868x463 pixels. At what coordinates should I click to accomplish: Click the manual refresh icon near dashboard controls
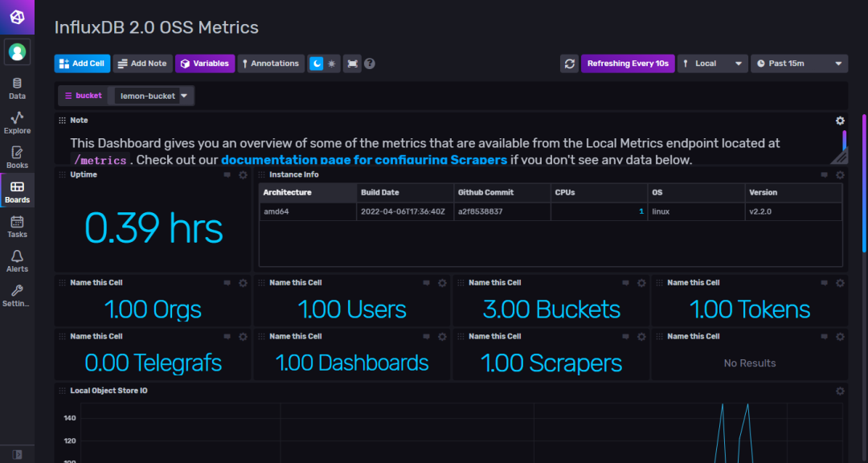point(569,63)
